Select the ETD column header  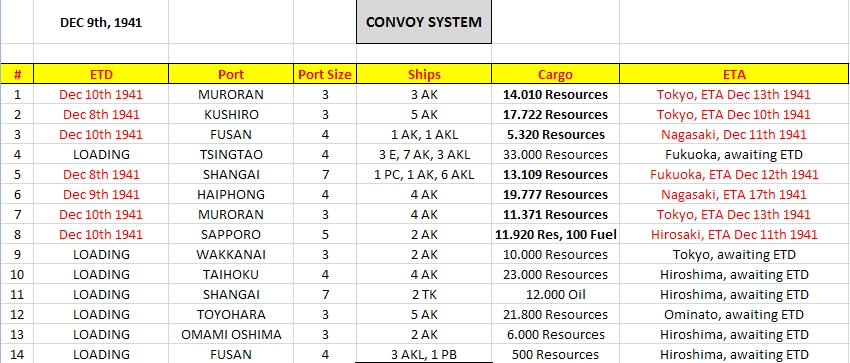pyautogui.click(x=101, y=74)
